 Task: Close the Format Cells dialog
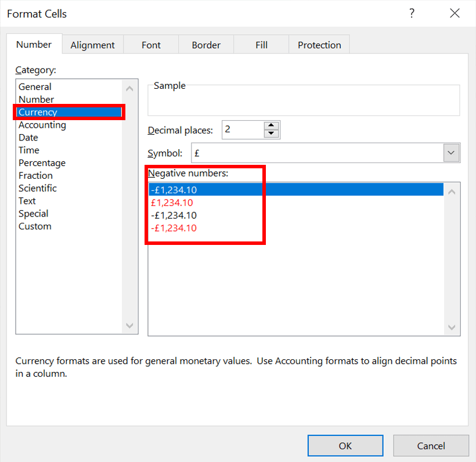(455, 13)
